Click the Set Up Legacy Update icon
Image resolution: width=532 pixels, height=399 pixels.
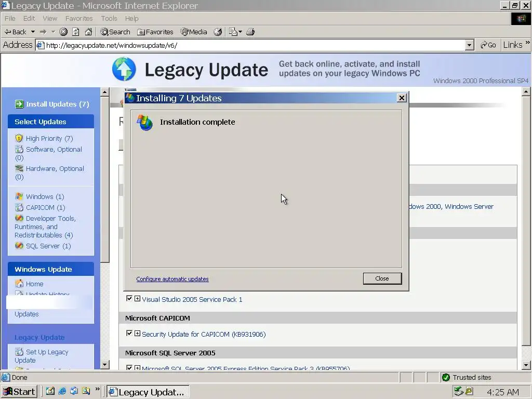19,352
